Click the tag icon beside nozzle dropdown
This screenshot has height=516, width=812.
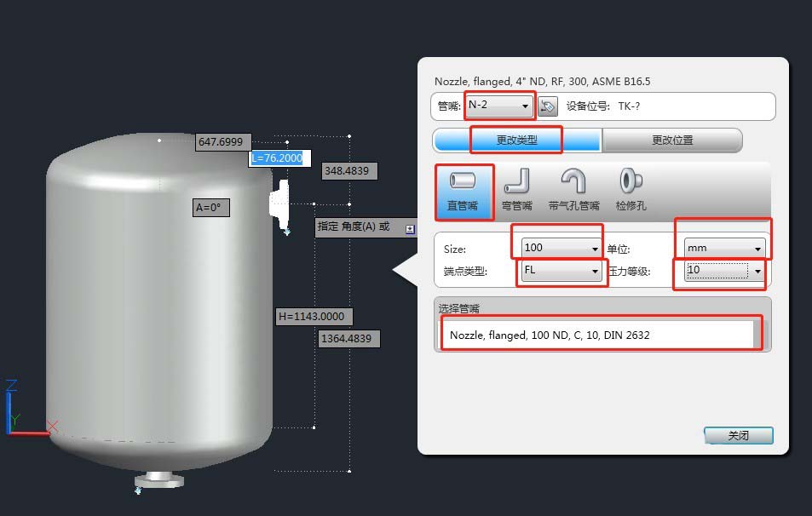[x=547, y=106]
